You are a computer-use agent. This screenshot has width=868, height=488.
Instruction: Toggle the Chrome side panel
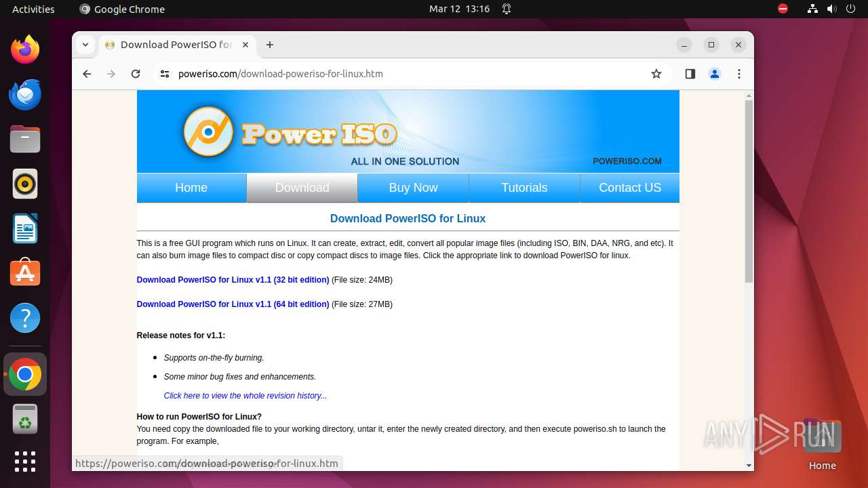click(690, 74)
